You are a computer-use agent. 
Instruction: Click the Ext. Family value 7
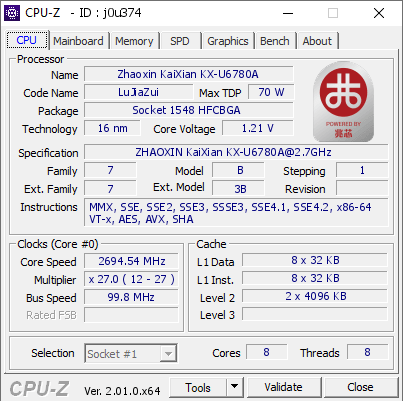110,188
